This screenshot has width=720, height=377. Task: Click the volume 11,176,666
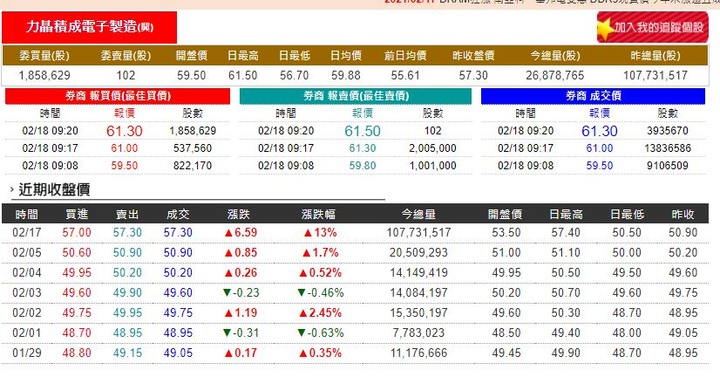tap(418, 353)
